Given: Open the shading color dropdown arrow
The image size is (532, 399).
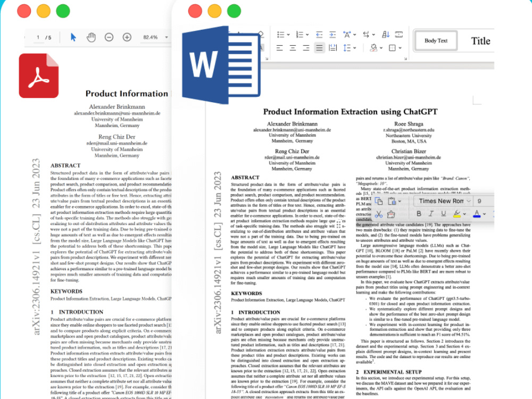Looking at the screenshot, I should (x=381, y=48).
